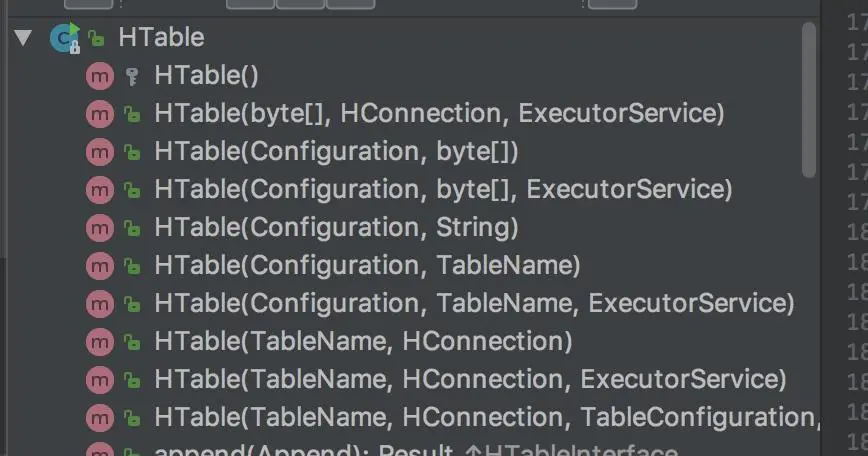Select HTable(TableName, HConnection, ExecutorService) entry
This screenshot has width=868, height=456.
click(471, 380)
